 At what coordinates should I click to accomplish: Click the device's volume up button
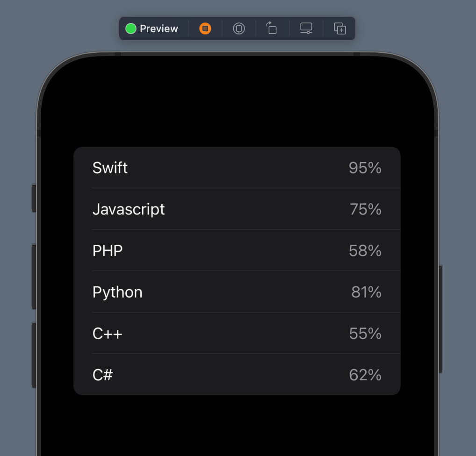click(x=34, y=277)
